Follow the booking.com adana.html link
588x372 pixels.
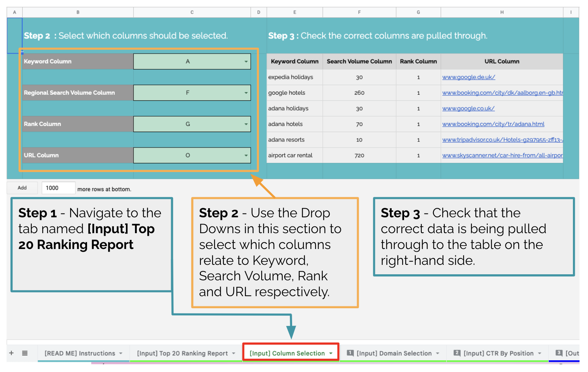tap(493, 124)
